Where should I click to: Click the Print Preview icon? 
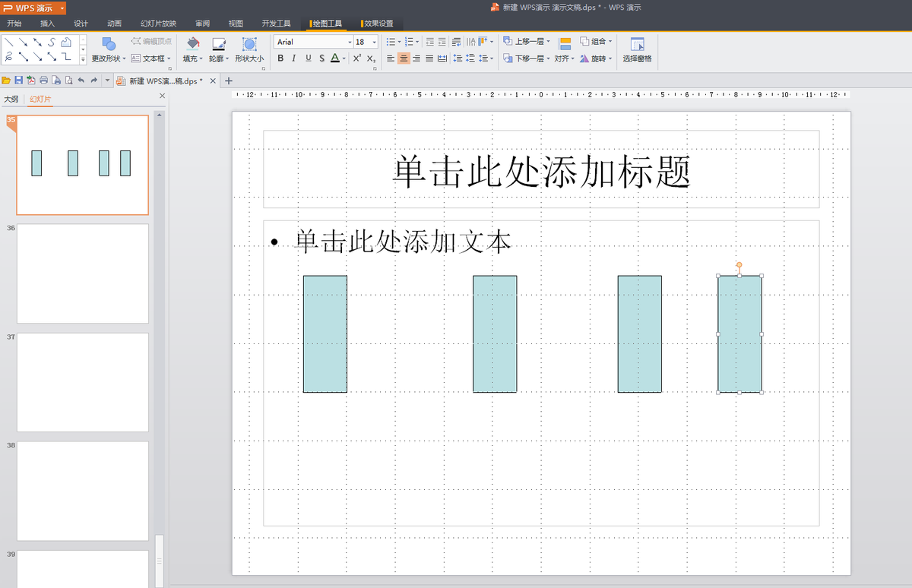tap(68, 81)
